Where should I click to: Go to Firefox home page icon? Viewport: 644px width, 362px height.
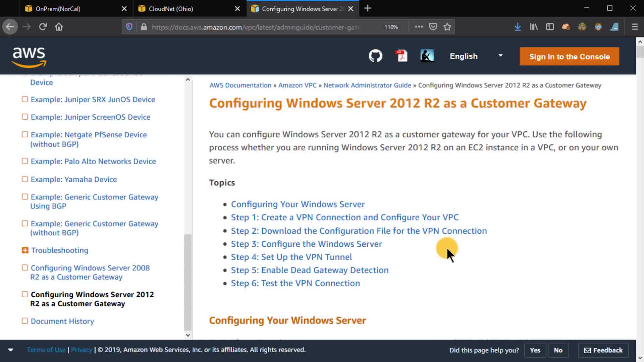click(59, 27)
